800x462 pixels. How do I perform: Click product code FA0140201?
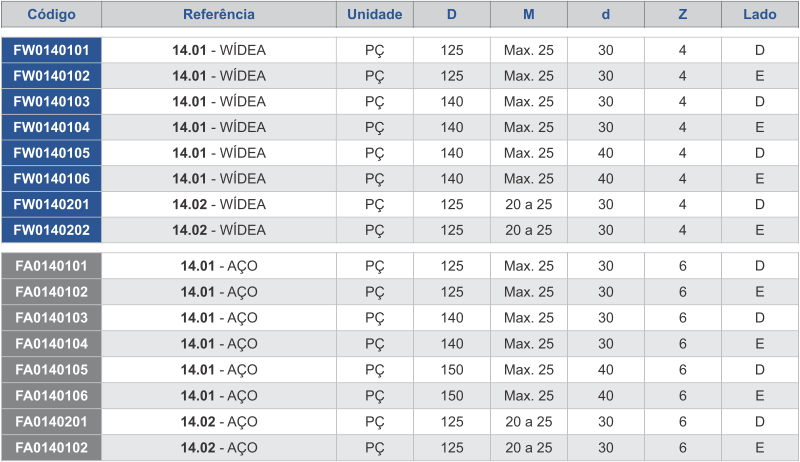(x=52, y=422)
